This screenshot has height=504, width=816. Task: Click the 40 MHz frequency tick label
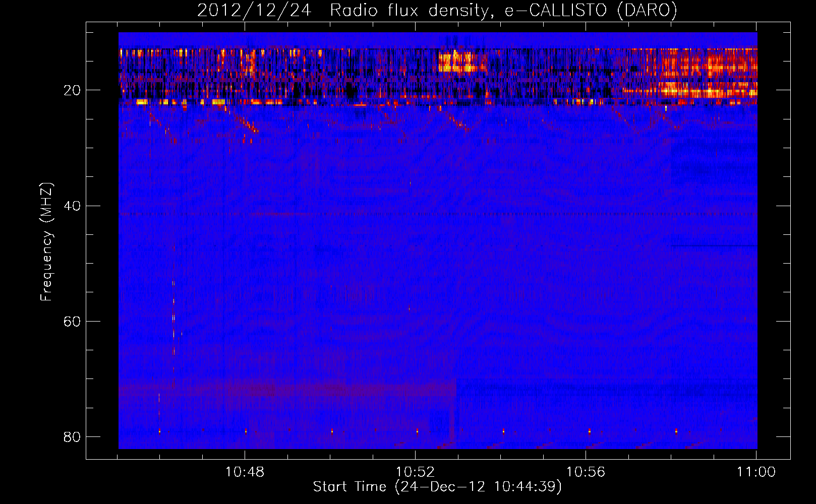[72, 206]
